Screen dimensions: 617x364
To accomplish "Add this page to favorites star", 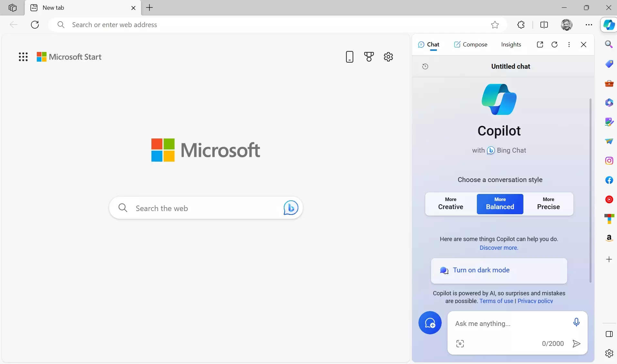I will pyautogui.click(x=495, y=25).
